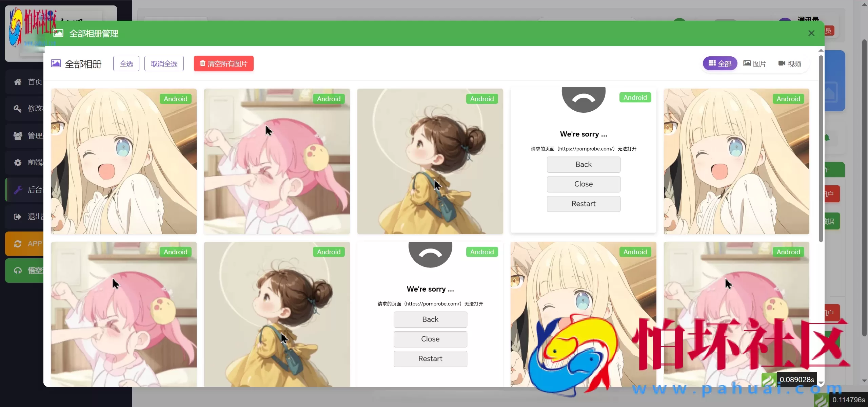Click the headset icon on green sidebar button
This screenshot has width=868, height=407.
pos(18,271)
